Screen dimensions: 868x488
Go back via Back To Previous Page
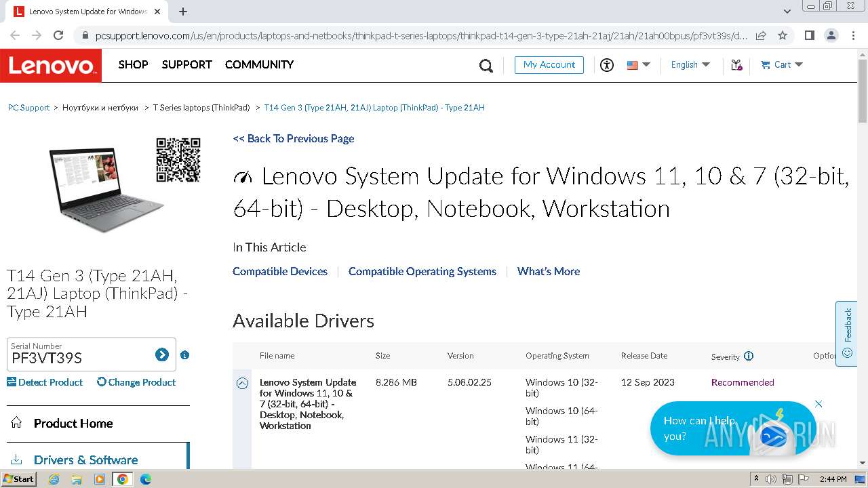tap(294, 138)
